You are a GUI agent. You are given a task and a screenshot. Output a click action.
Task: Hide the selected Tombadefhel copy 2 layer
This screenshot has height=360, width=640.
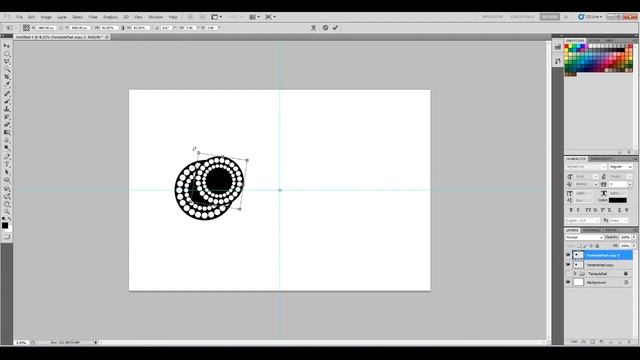pos(568,255)
